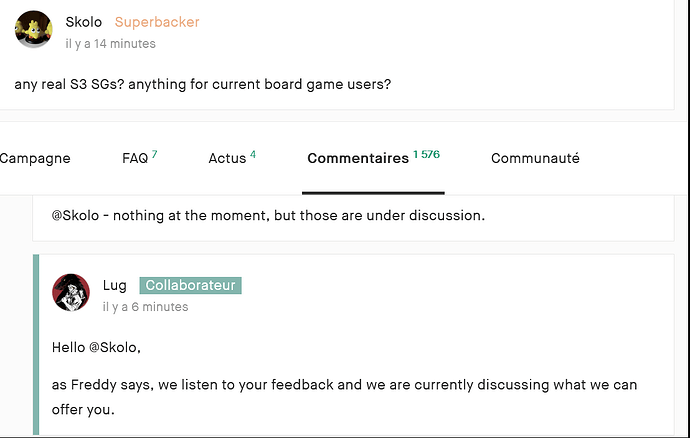Open Lug's profile avatar
Screen dimensions: 690x438
pyautogui.click(x=71, y=292)
